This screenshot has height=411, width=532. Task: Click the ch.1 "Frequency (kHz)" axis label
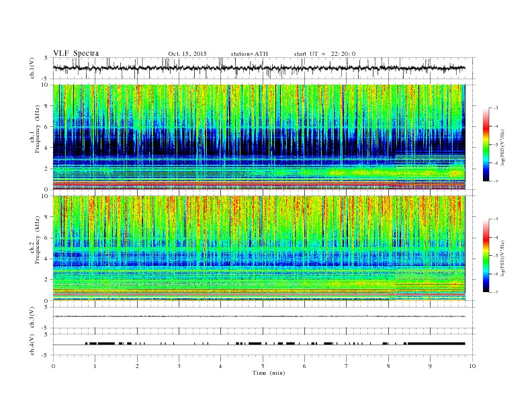tap(37, 128)
